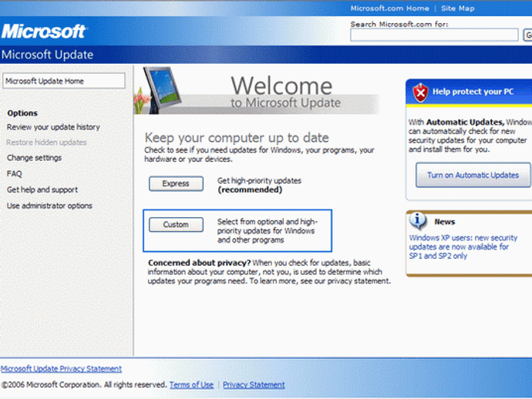Image resolution: width=532 pixels, height=399 pixels.
Task: Click the Express update button
Action: click(x=176, y=184)
